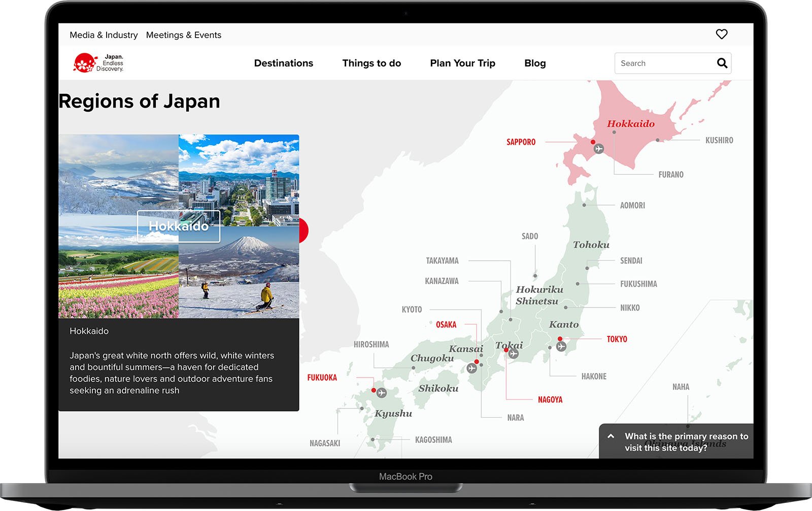Viewport: 812px width, 511px height.
Task: Select Hokkaido region label on map
Action: (x=631, y=124)
